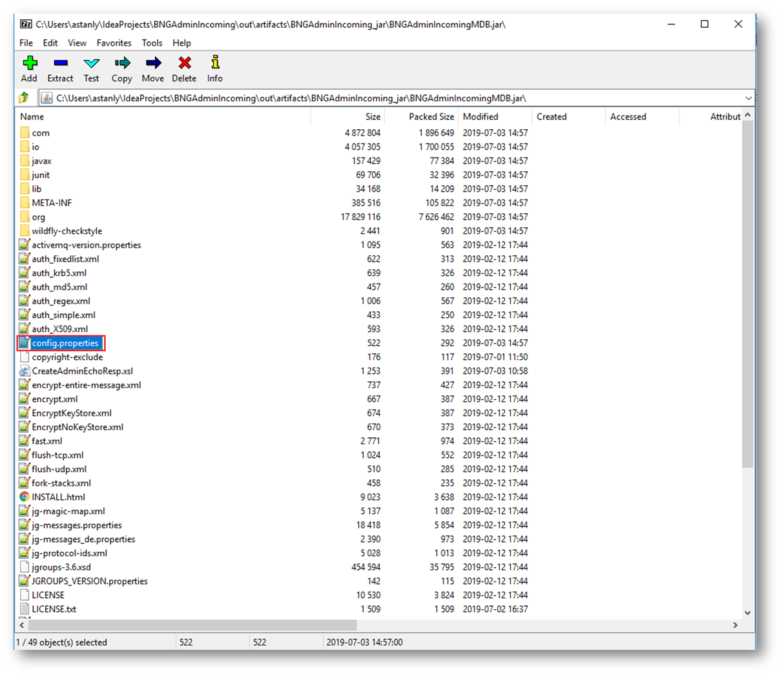This screenshot has height=677, width=784.
Task: Sort by the Size column header
Action: (x=373, y=117)
